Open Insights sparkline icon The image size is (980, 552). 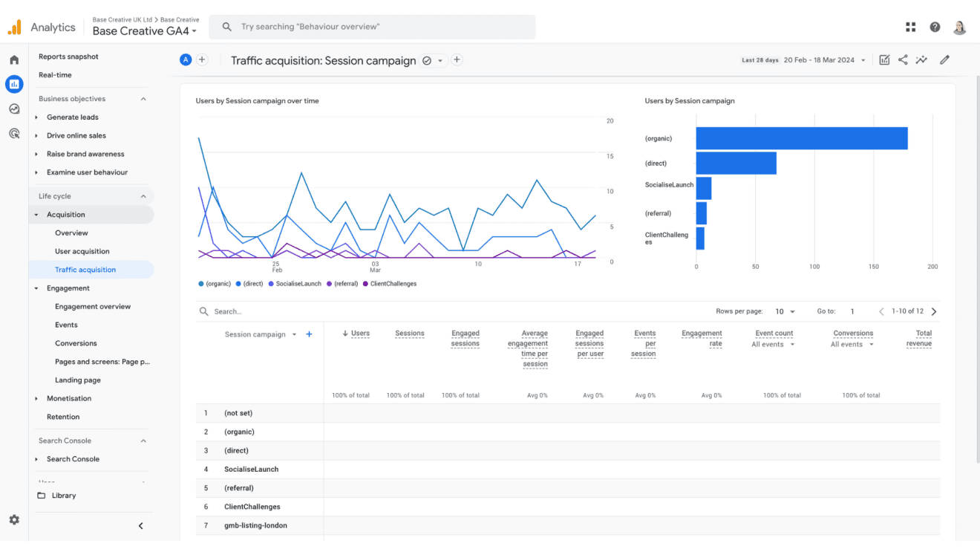pos(921,60)
